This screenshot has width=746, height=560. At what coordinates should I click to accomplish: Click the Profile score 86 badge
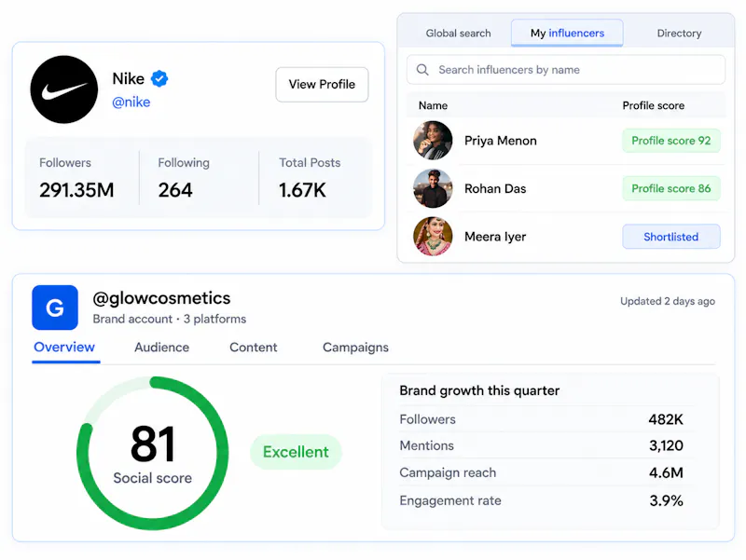tap(671, 189)
